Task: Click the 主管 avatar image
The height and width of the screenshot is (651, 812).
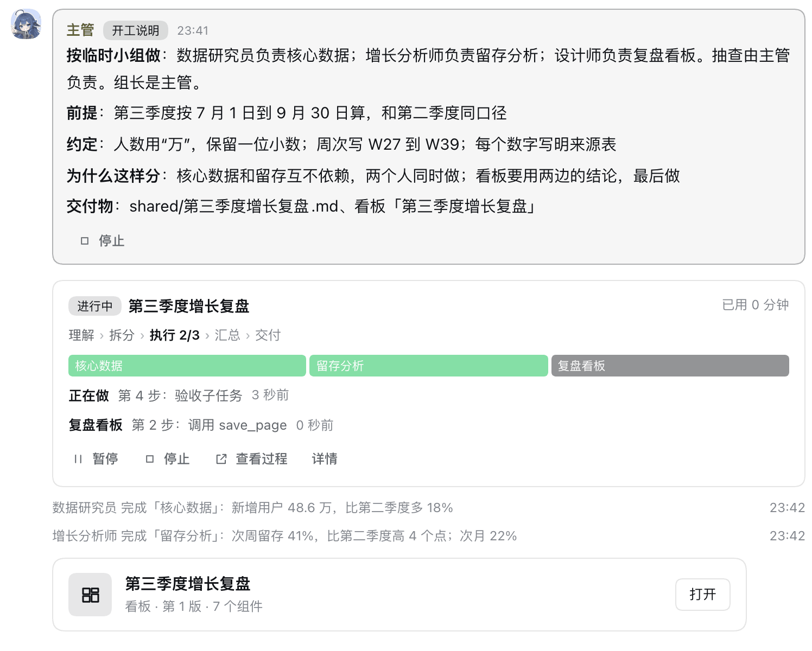Action: (26, 24)
